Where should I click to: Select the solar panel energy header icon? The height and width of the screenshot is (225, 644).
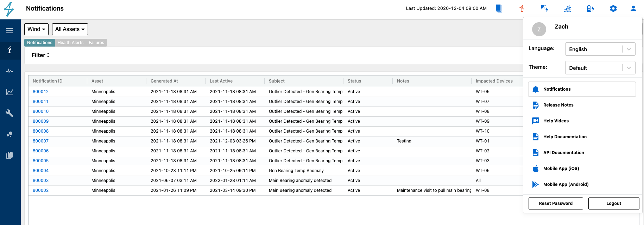click(545, 8)
